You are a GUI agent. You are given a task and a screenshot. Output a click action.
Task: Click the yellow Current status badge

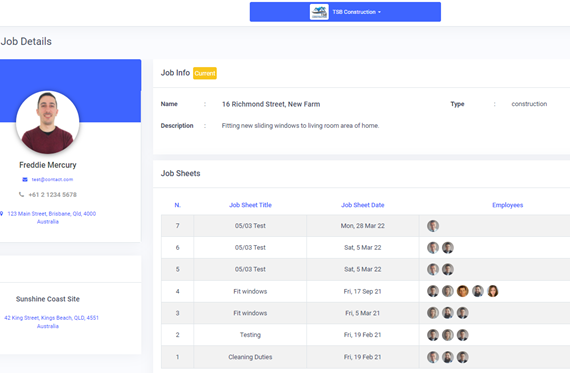point(205,73)
